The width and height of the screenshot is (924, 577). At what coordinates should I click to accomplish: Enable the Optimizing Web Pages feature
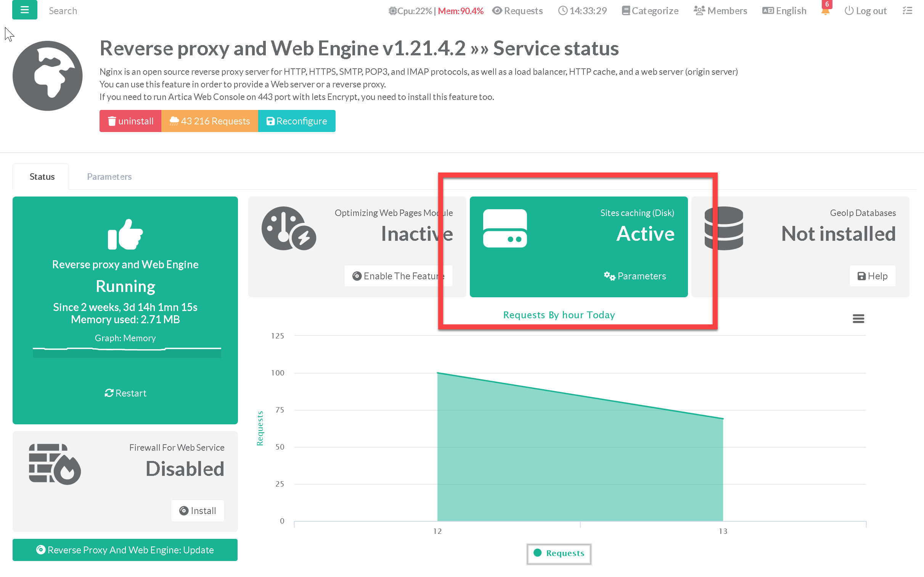tap(398, 276)
